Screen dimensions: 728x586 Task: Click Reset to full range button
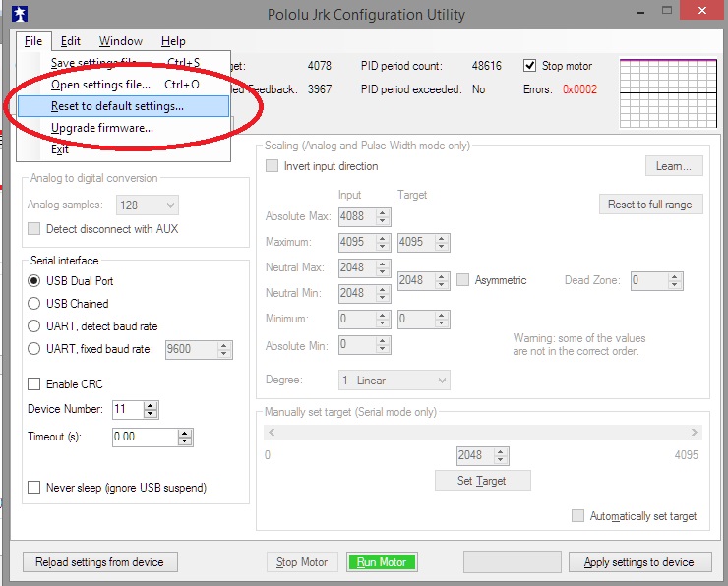coord(650,205)
